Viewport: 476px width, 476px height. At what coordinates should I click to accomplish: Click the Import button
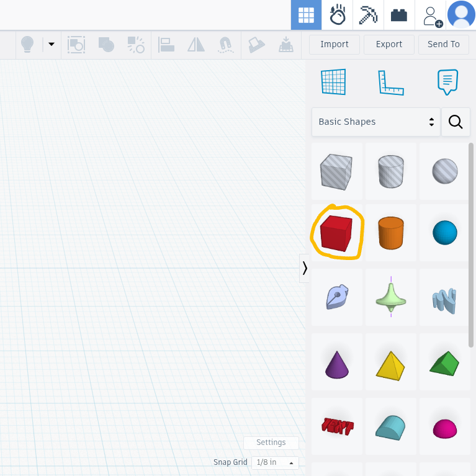[335, 44]
